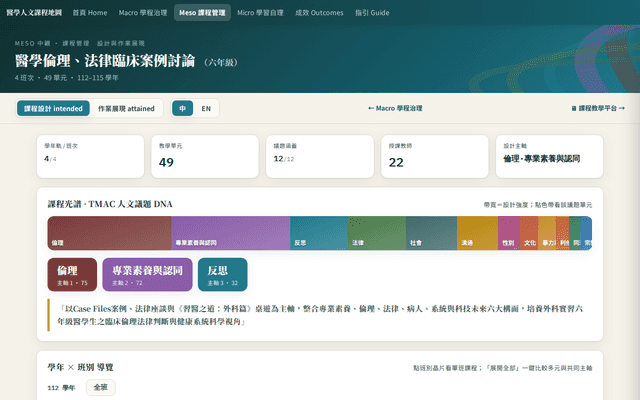640x400 pixels.
Task: Open the Micro 學習自理 nav tab
Action: 260,13
